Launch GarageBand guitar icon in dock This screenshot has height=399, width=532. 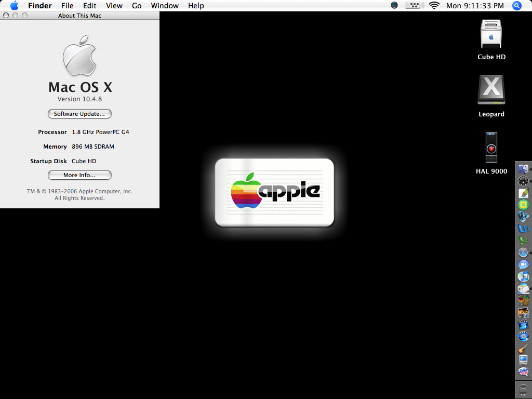point(523,348)
